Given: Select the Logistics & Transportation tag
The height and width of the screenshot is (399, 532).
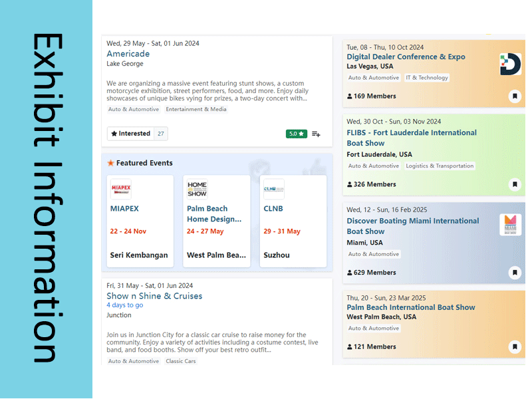Looking at the screenshot, I should (x=440, y=166).
